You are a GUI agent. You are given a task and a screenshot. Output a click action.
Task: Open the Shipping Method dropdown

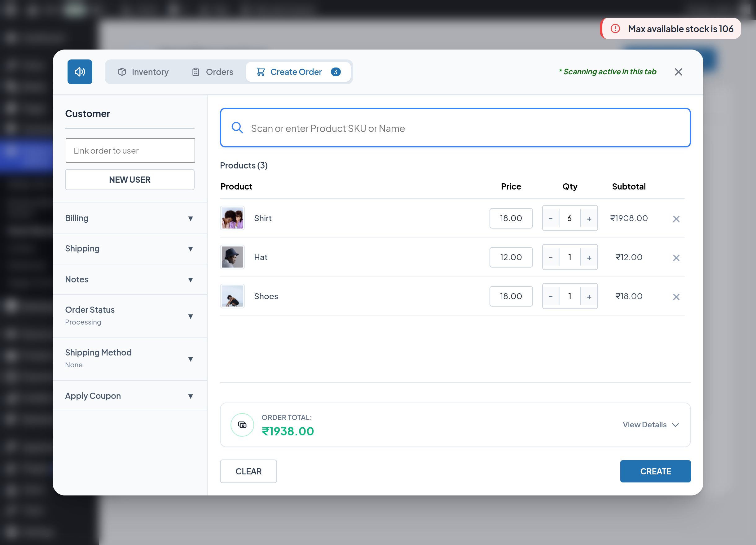coord(130,359)
